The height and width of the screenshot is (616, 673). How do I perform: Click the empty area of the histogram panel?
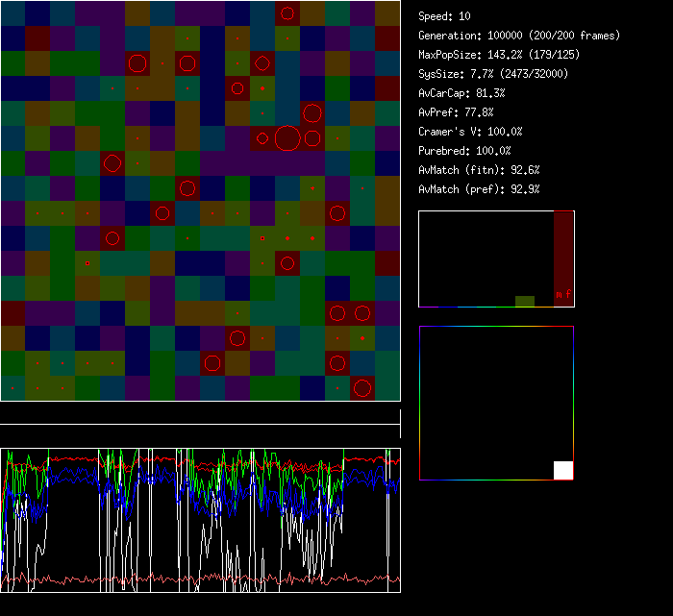coord(476,250)
